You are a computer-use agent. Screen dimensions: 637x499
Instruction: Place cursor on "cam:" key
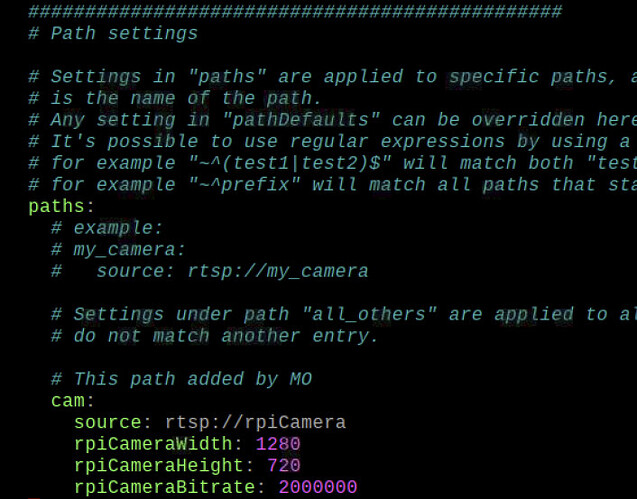pos(73,401)
